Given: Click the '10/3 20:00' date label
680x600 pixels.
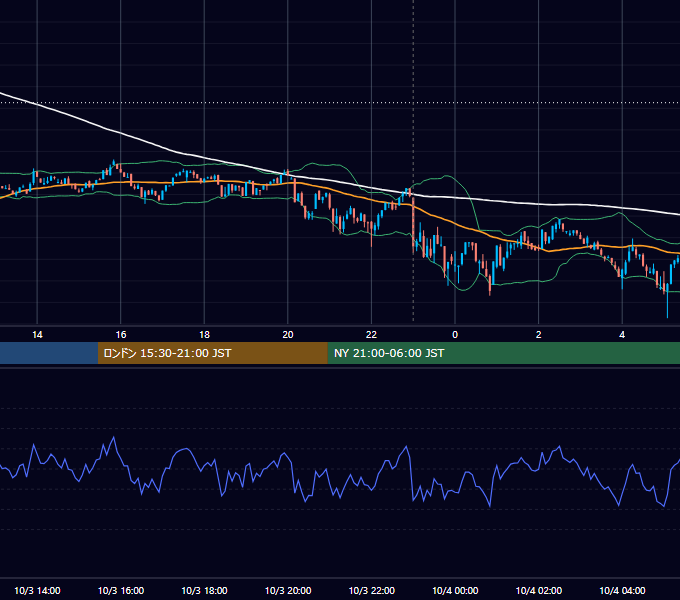Looking at the screenshot, I should click(x=288, y=590).
